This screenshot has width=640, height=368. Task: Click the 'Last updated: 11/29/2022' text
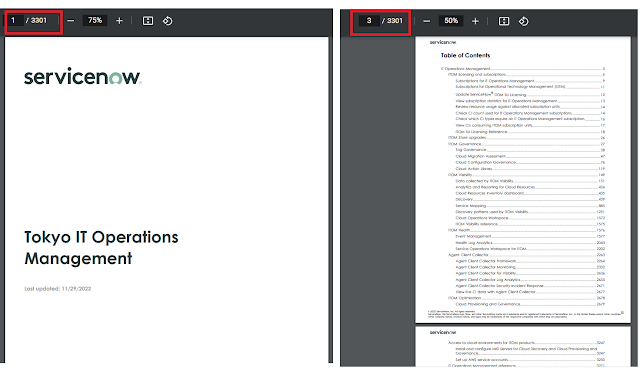(x=58, y=288)
